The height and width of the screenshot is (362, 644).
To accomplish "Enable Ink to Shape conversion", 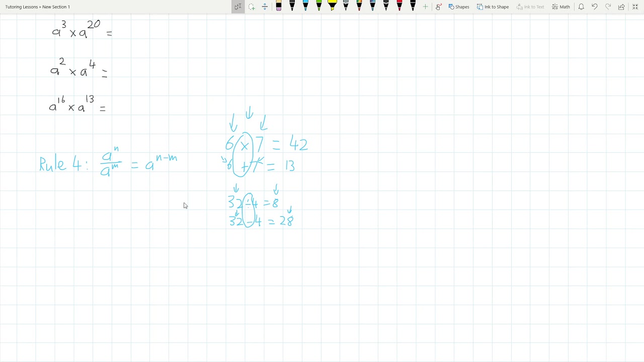I will tap(493, 7).
